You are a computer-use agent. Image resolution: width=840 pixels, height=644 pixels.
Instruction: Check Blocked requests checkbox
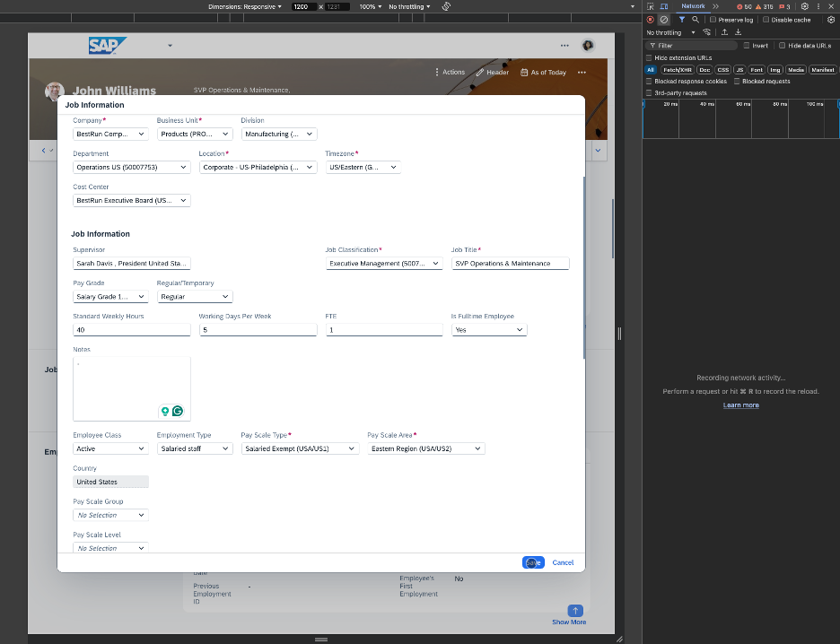737,82
